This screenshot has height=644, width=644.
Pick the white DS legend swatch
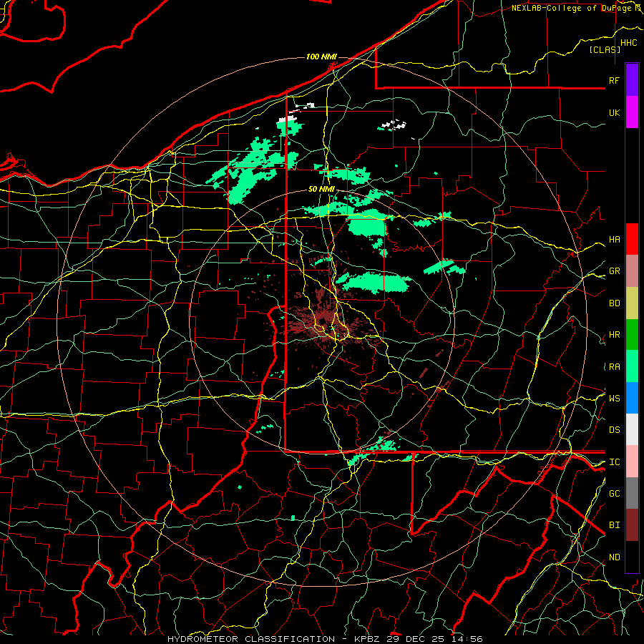[632, 429]
